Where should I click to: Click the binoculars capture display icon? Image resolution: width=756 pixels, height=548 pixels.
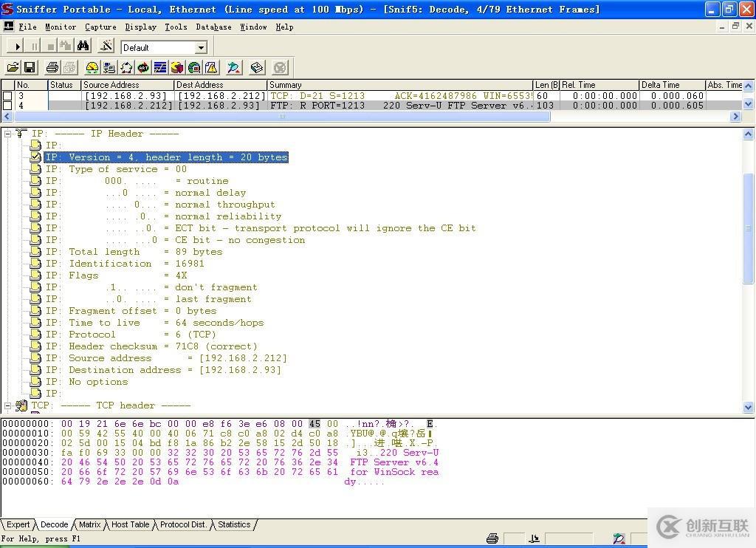point(83,47)
